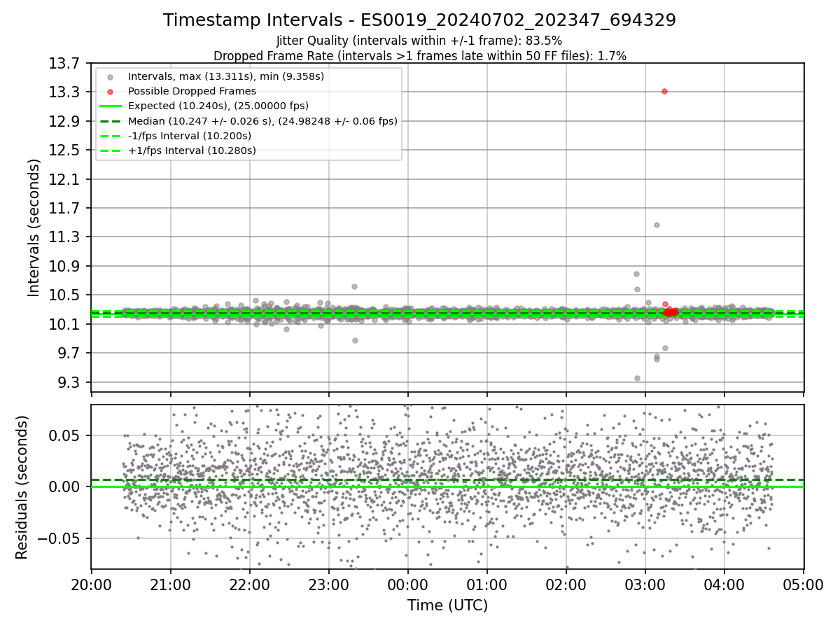Click the x-axis tick label '00:00'
840x630 pixels.
point(407,585)
